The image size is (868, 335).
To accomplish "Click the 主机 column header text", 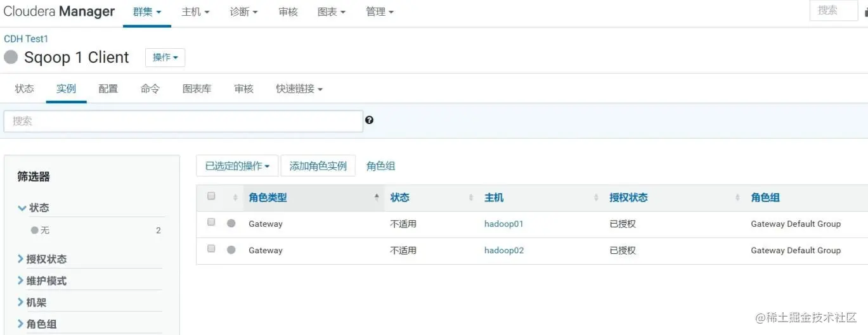I will pos(494,198).
